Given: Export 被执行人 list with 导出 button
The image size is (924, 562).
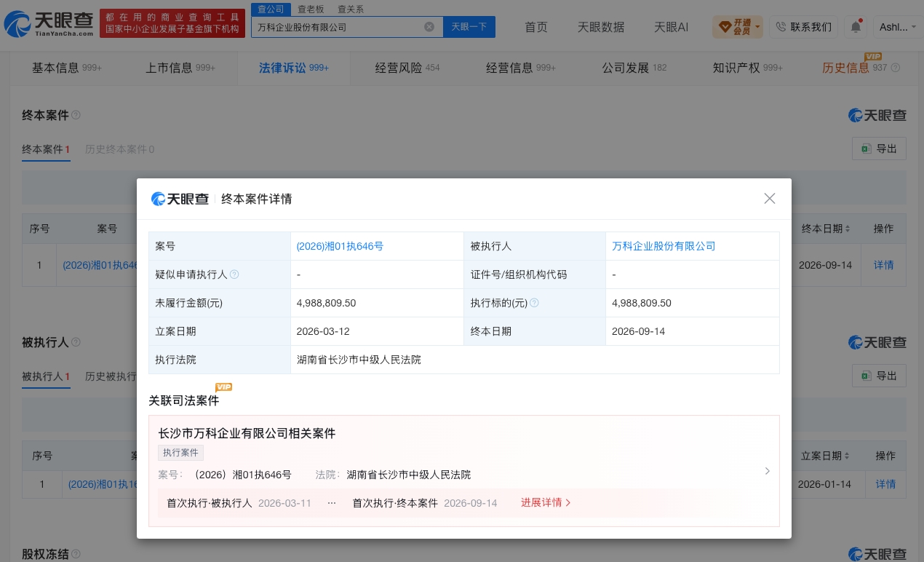Looking at the screenshot, I should coord(879,376).
